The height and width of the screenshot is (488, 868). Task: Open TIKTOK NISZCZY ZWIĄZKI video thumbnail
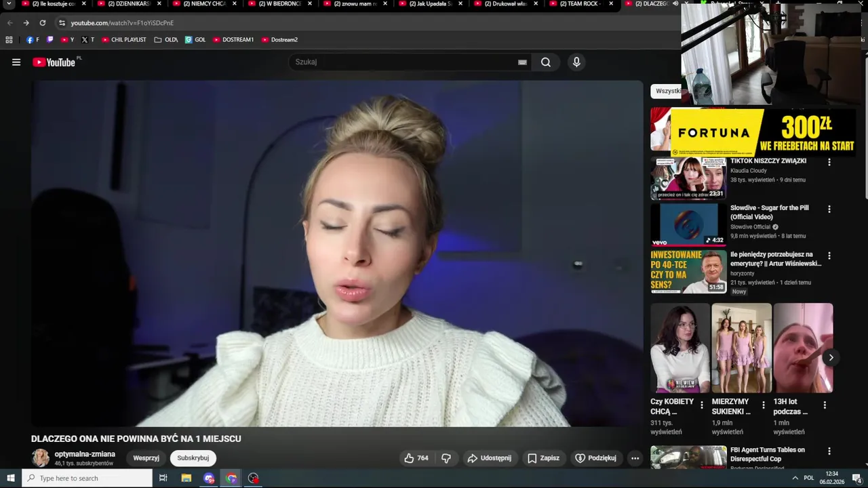click(688, 179)
